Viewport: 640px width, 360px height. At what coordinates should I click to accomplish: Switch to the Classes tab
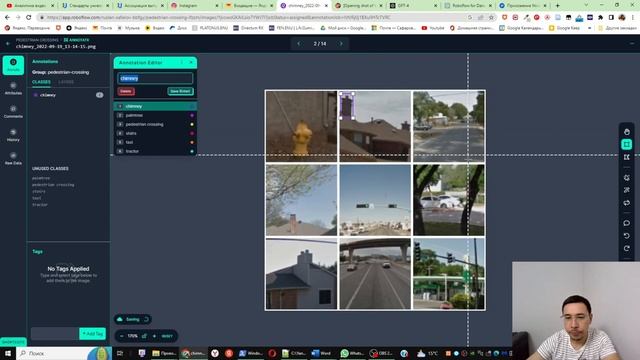point(41,82)
